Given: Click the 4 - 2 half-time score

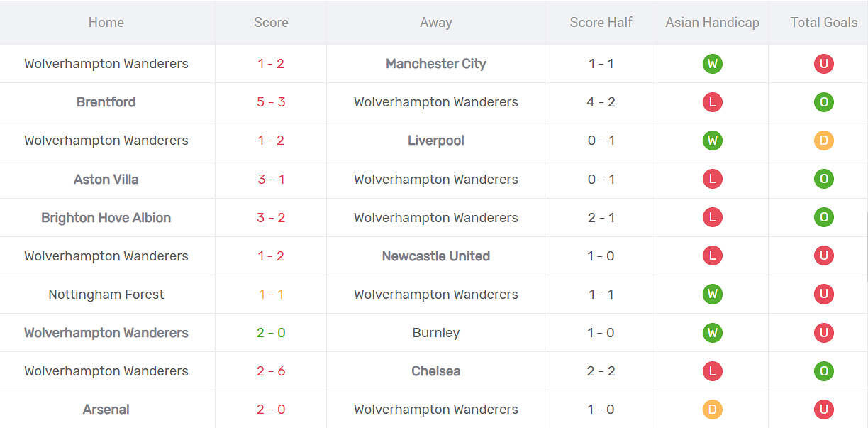Looking at the screenshot, I should click(x=601, y=102).
